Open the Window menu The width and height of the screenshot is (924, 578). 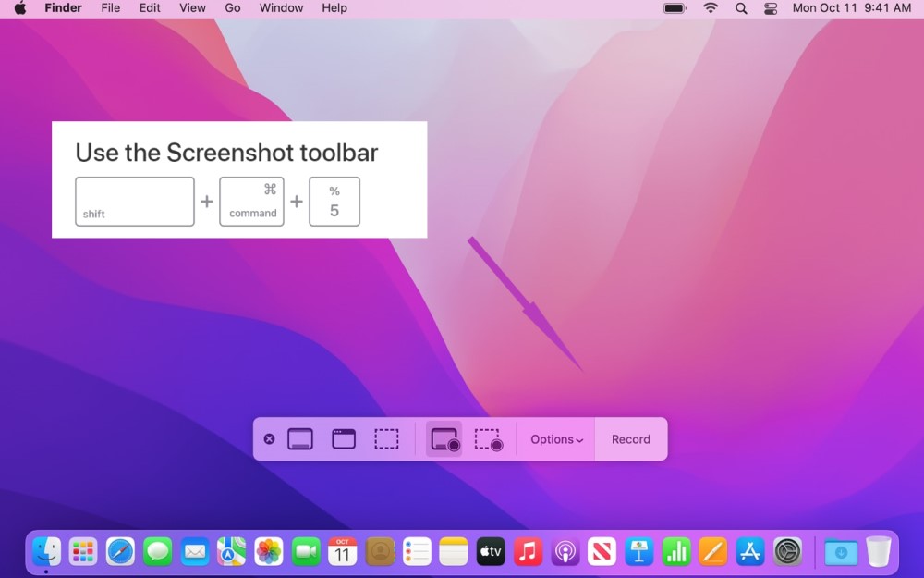coord(281,8)
